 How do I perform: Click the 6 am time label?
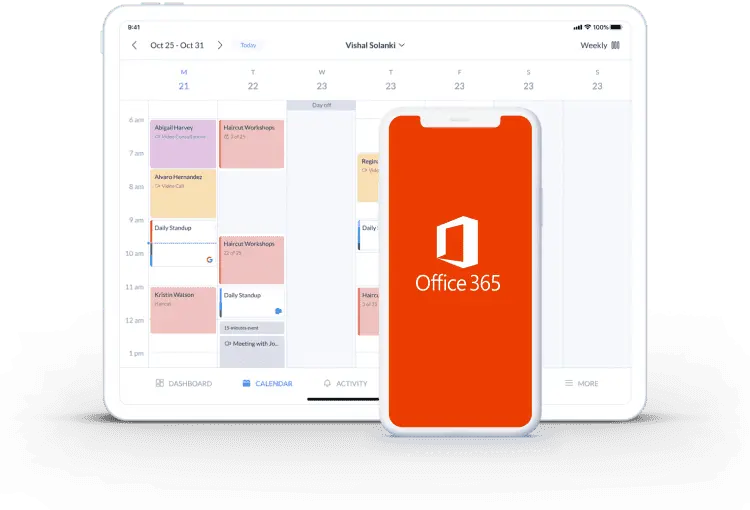coord(136,120)
